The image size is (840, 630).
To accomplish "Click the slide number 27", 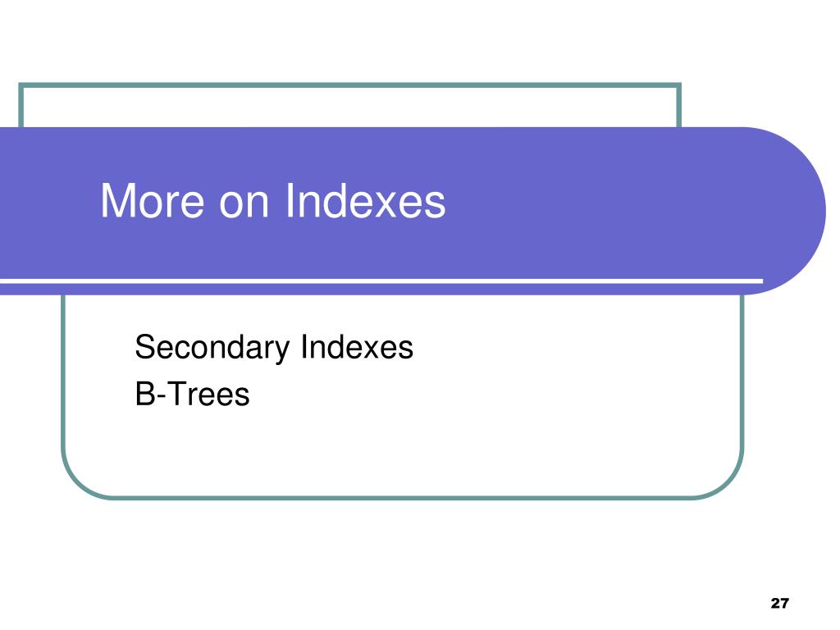I will point(779,603).
